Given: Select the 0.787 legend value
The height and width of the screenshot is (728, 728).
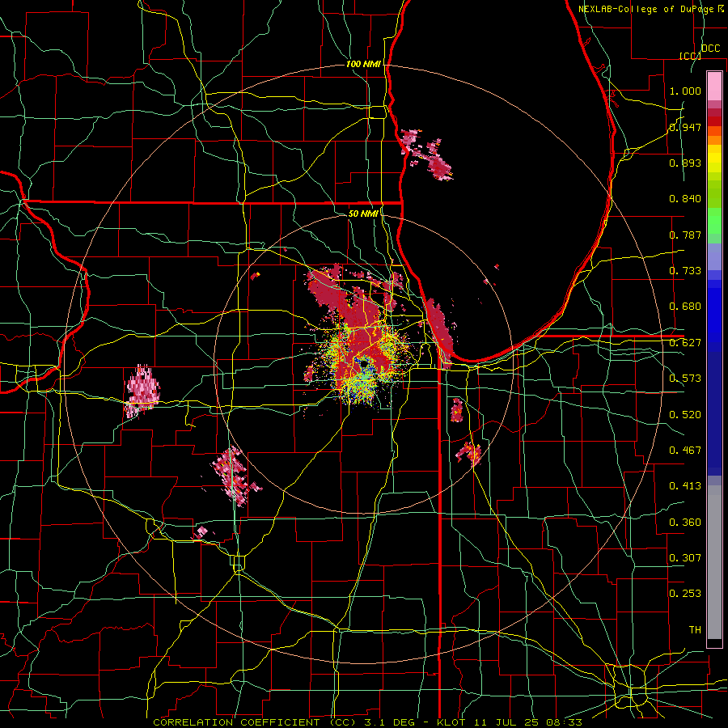Looking at the screenshot, I should pos(685,235).
